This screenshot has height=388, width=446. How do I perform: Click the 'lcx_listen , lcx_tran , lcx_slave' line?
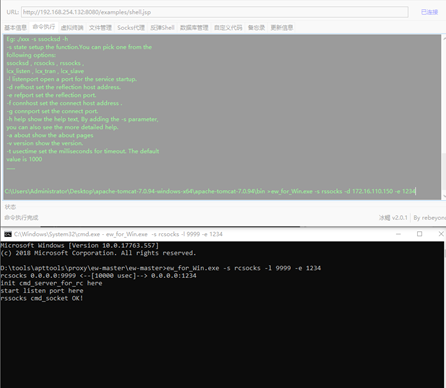coord(45,71)
